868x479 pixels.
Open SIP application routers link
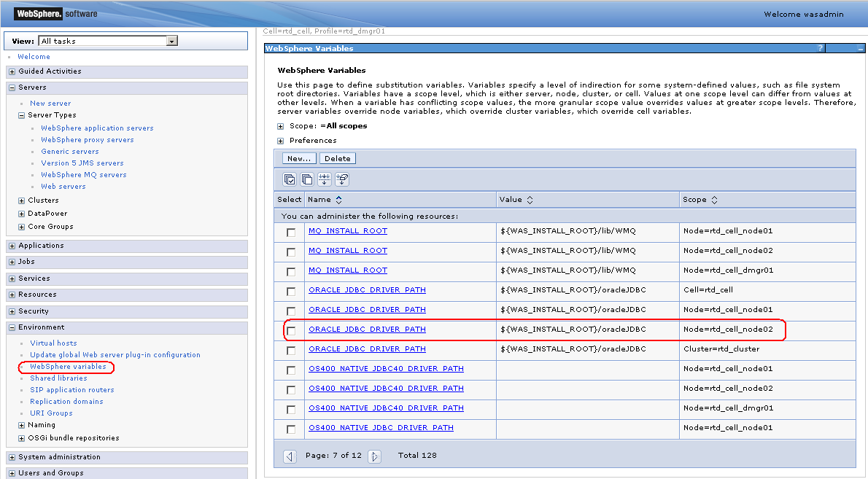pos(72,389)
